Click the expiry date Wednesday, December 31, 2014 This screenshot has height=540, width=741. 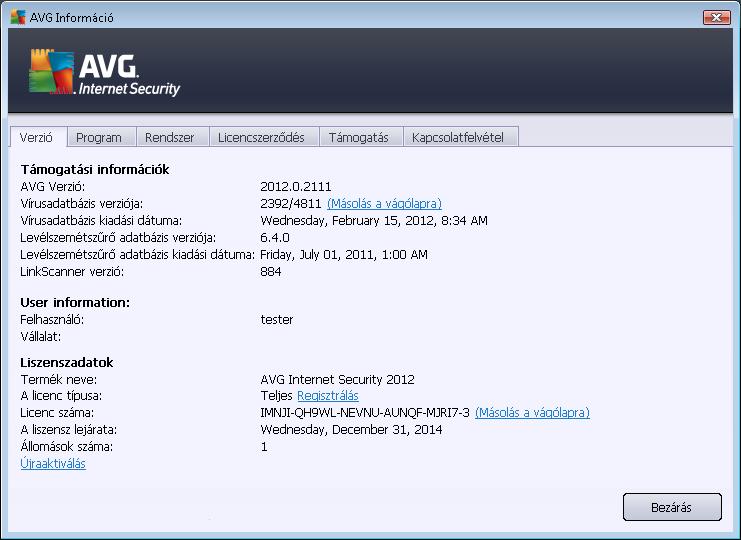pos(351,429)
